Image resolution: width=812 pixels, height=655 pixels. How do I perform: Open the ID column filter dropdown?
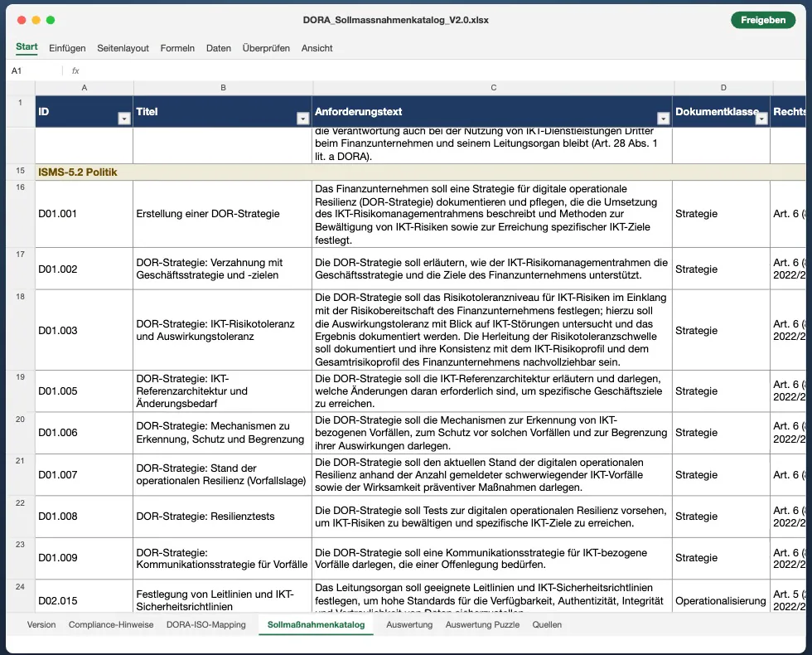[x=123, y=119]
